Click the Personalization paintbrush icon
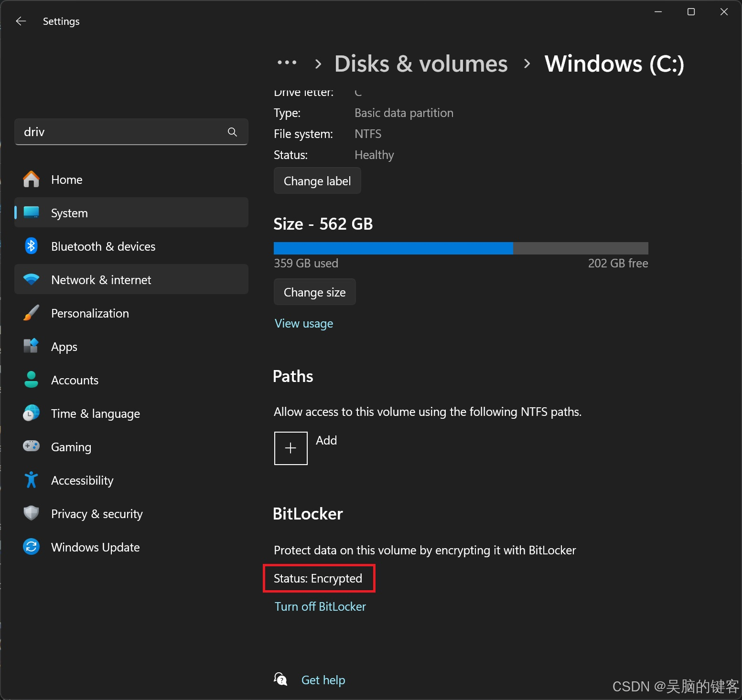 (32, 313)
